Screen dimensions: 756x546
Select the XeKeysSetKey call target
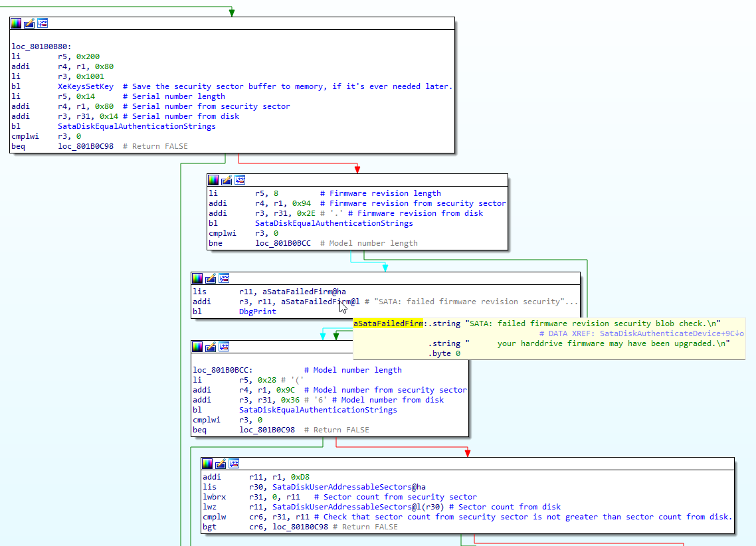(86, 87)
